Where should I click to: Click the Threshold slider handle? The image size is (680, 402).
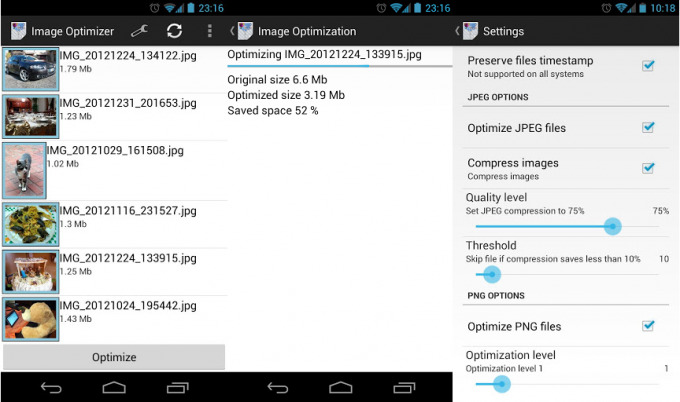pyautogui.click(x=490, y=274)
